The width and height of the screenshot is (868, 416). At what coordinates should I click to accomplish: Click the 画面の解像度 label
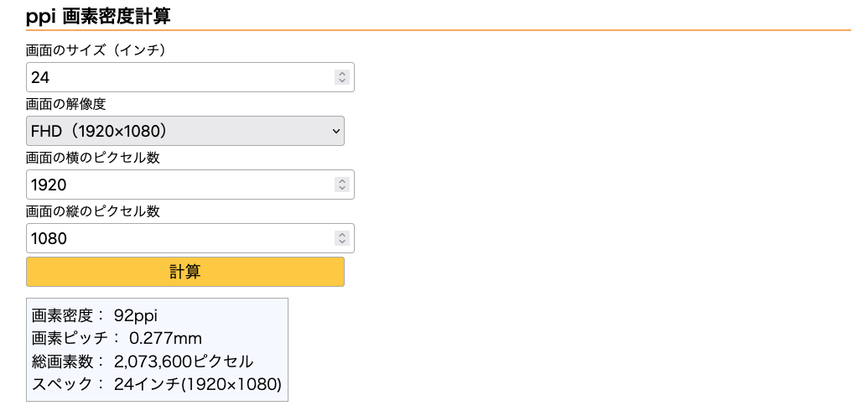(66, 104)
